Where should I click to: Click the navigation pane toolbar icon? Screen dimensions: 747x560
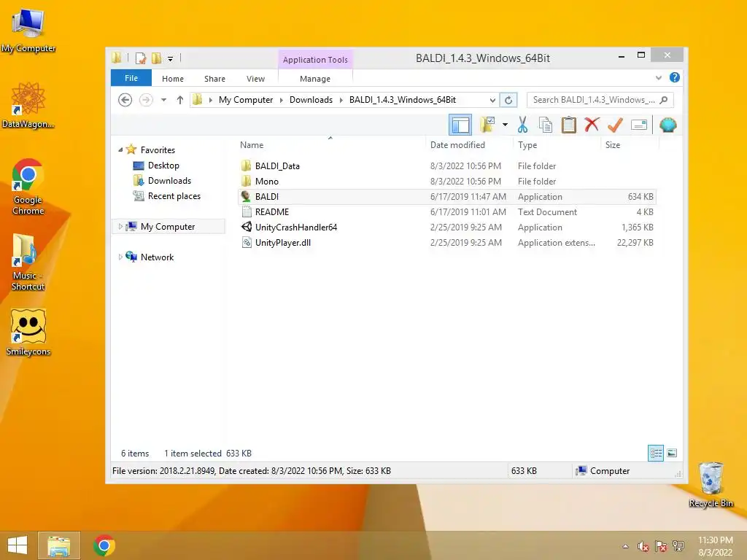coord(460,125)
